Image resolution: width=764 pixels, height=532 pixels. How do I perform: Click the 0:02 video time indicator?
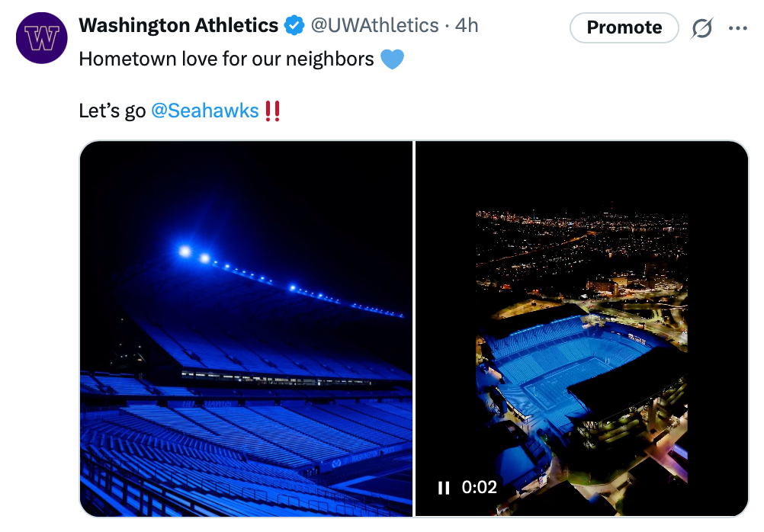pos(480,488)
